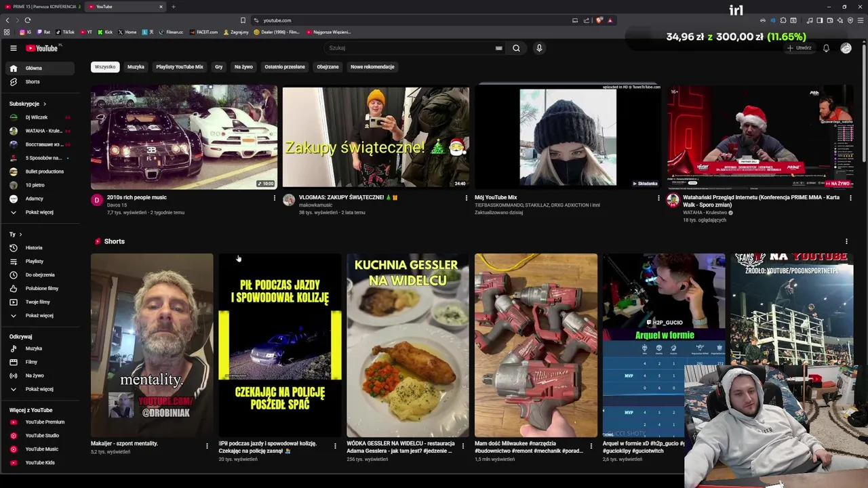Reload the page with the browser refresh icon
The image size is (868, 488).
(27, 20)
